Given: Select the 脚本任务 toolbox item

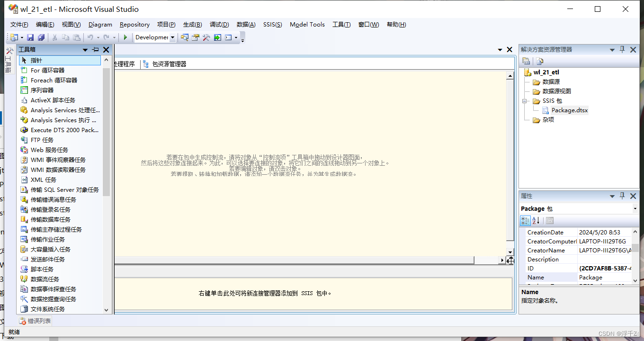Looking at the screenshot, I should click(60, 269).
